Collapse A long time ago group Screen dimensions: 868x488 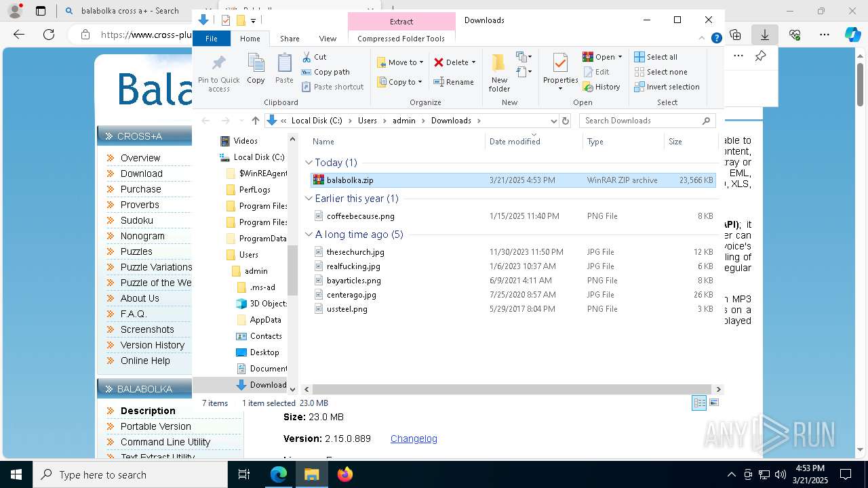(x=309, y=235)
